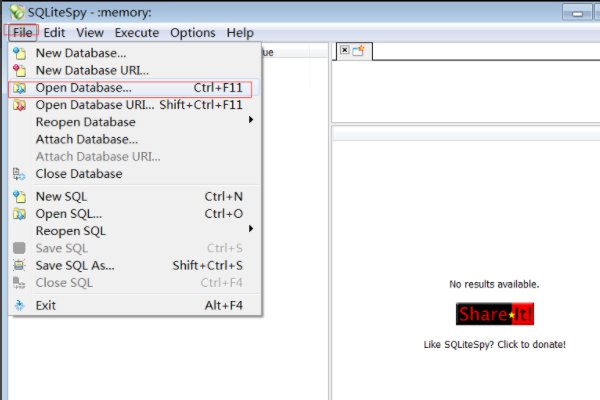The height and width of the screenshot is (400, 600).
Task: Click the Open Database folder icon
Action: click(x=19, y=88)
